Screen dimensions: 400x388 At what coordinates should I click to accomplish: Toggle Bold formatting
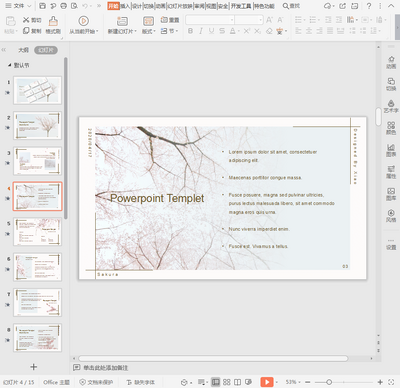[190, 31]
